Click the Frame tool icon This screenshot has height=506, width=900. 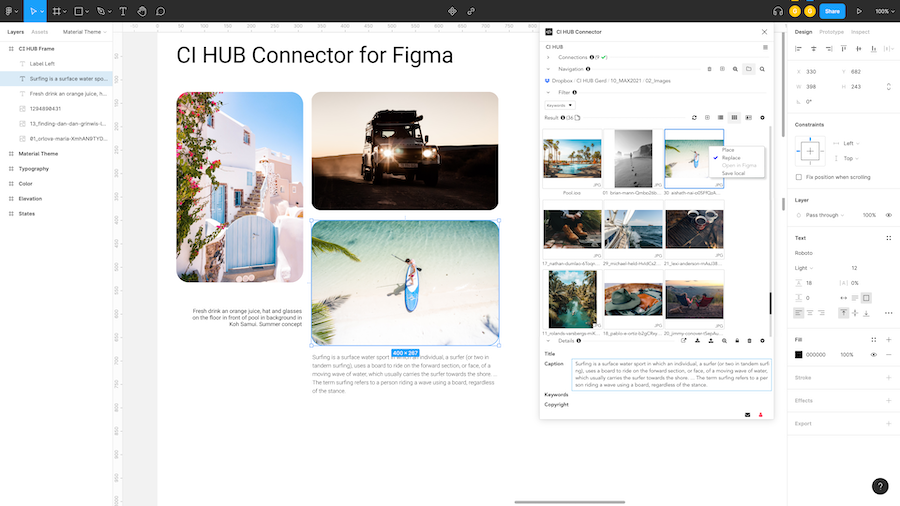coord(58,11)
